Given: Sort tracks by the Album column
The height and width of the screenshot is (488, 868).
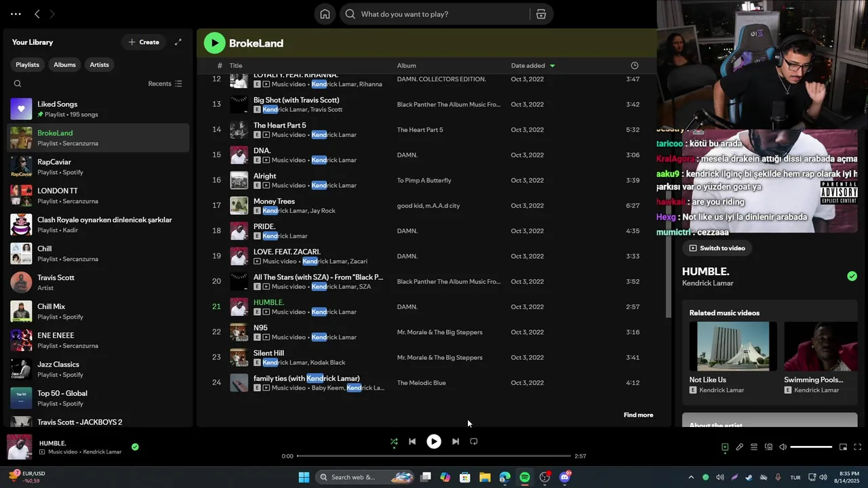Looking at the screenshot, I should click(407, 66).
